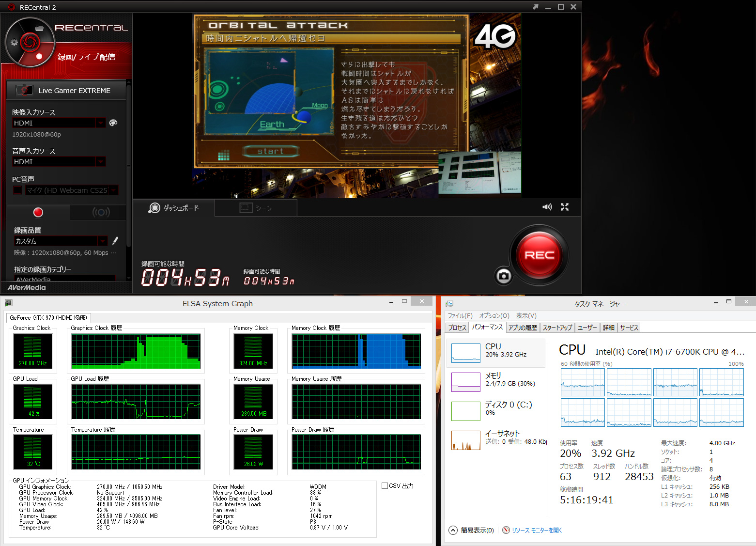Expand the 音声入力ソース HDMI dropdown
The image size is (756, 546).
click(101, 162)
